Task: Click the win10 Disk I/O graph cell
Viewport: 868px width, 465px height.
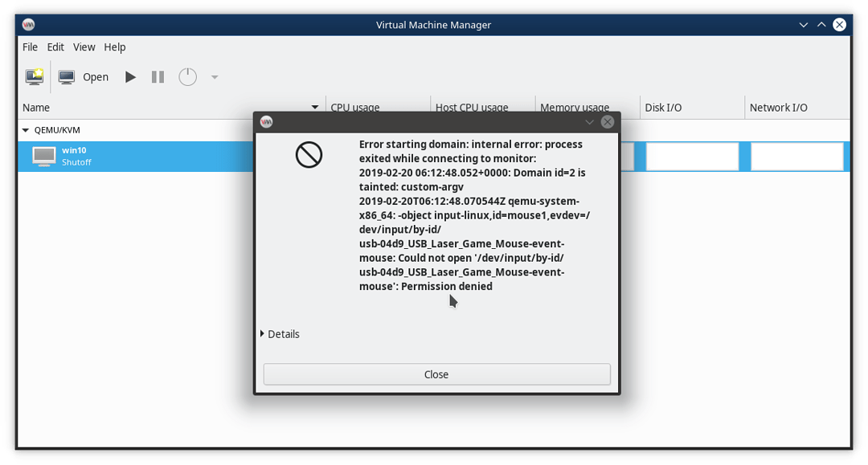Action: pos(693,157)
